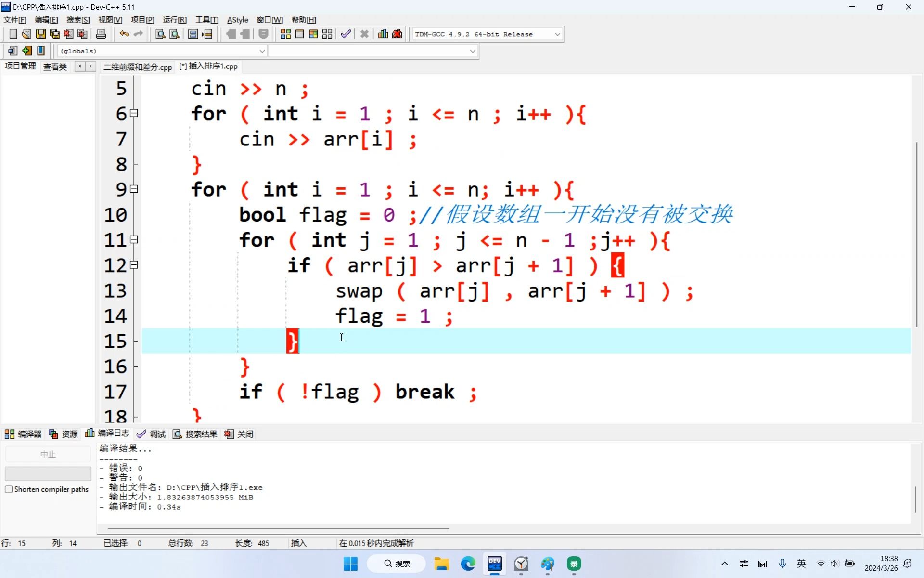Open the 运行[R] menu
This screenshot has width=924, height=578.
[175, 20]
